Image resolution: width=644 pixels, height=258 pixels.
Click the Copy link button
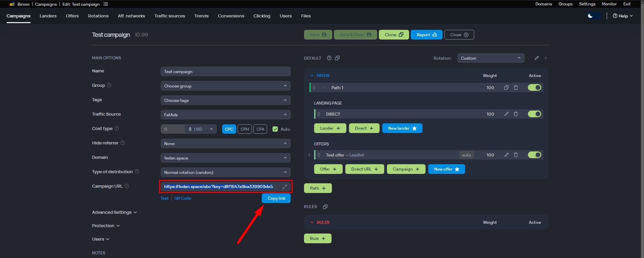click(x=276, y=198)
